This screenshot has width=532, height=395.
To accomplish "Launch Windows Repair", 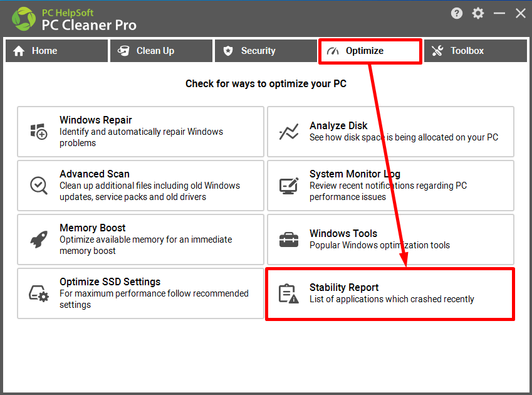I will click(140, 132).
